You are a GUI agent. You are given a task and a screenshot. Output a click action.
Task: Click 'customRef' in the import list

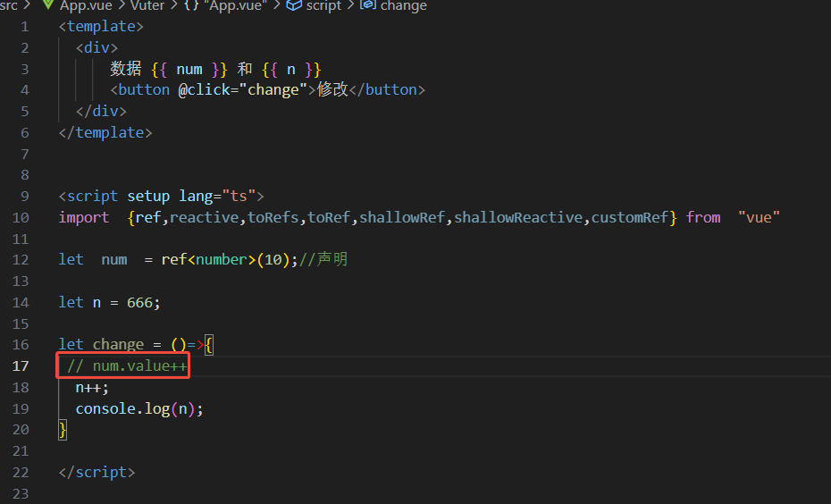630,217
